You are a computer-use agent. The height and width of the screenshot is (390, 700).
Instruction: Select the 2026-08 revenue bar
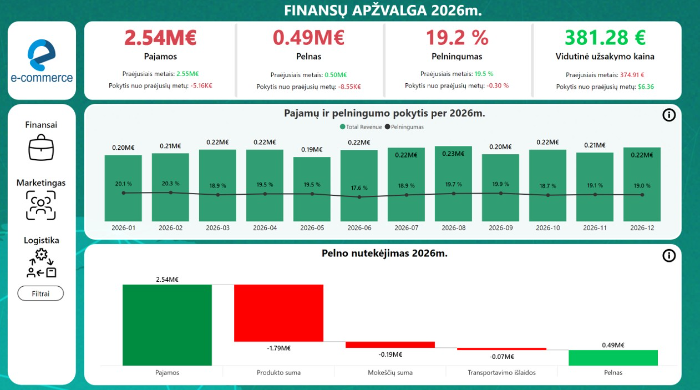point(454,183)
